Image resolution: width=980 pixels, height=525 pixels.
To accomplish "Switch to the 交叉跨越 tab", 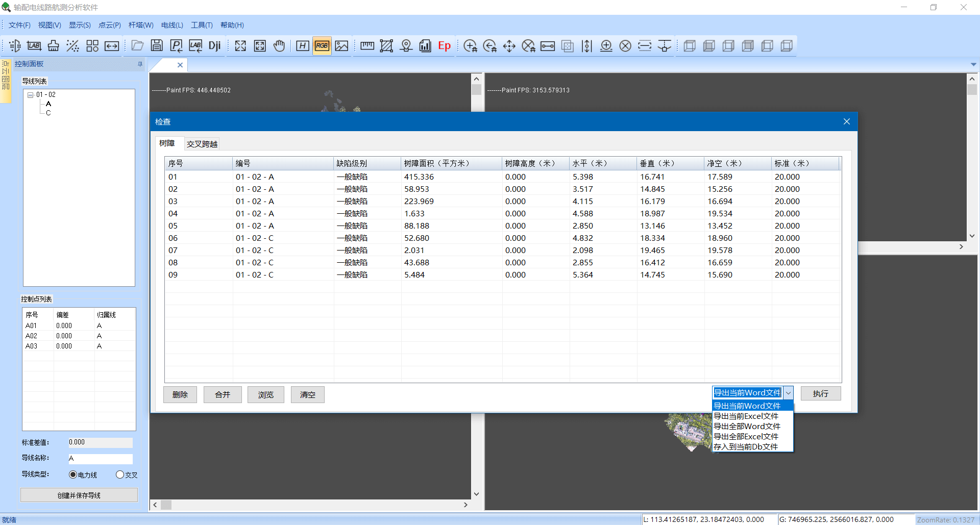I will pyautogui.click(x=202, y=143).
